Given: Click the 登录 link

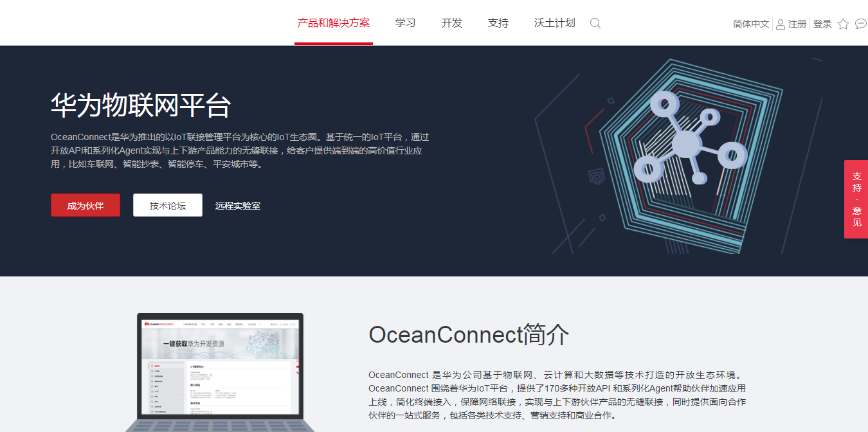Looking at the screenshot, I should (822, 24).
